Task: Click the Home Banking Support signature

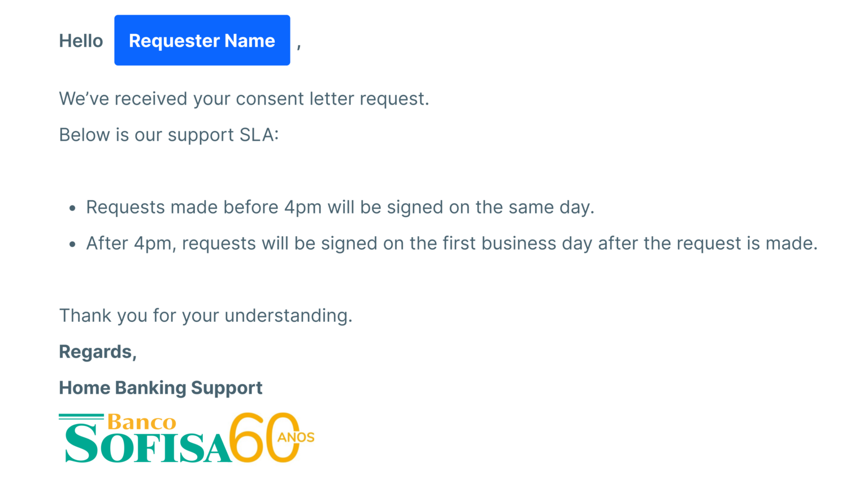Action: (160, 388)
